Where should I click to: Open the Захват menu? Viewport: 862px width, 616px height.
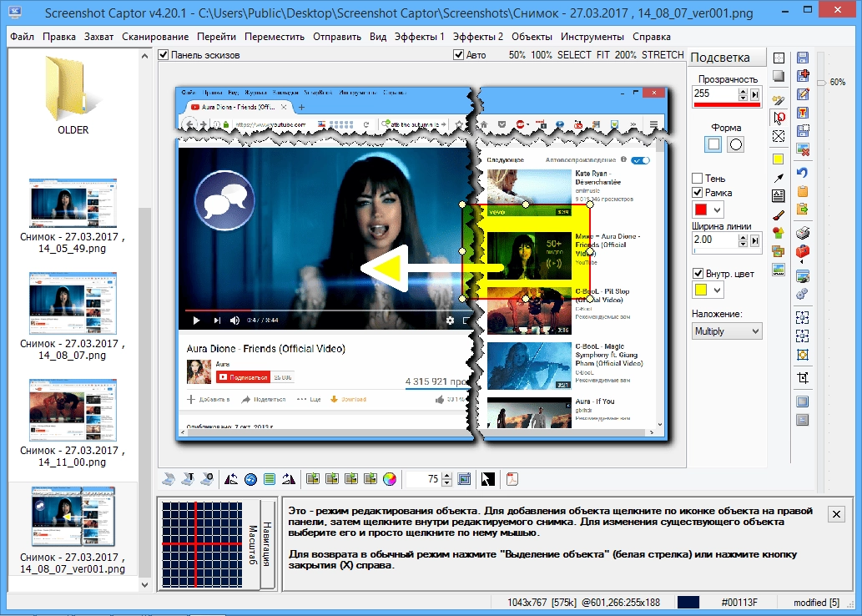tap(98, 37)
